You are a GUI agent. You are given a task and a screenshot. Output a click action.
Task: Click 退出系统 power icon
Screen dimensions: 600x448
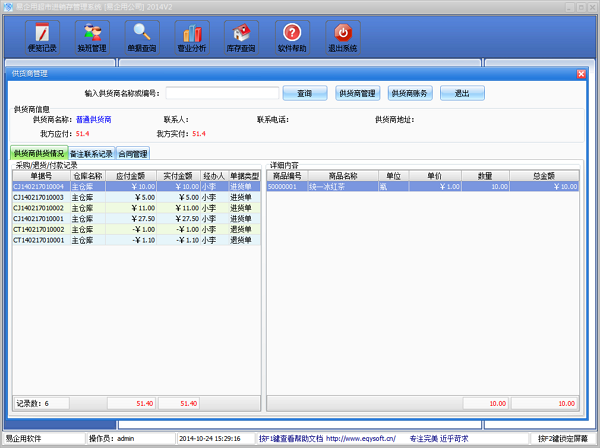(x=342, y=37)
